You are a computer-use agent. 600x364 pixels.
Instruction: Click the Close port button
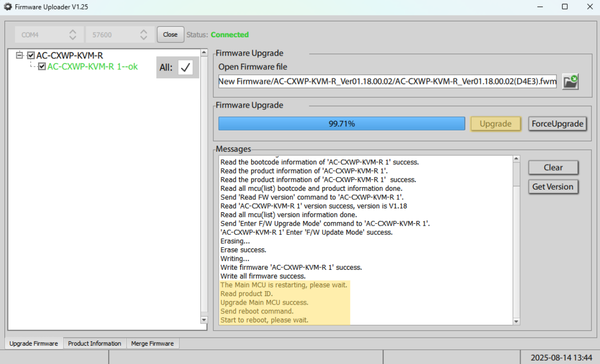[x=170, y=35]
